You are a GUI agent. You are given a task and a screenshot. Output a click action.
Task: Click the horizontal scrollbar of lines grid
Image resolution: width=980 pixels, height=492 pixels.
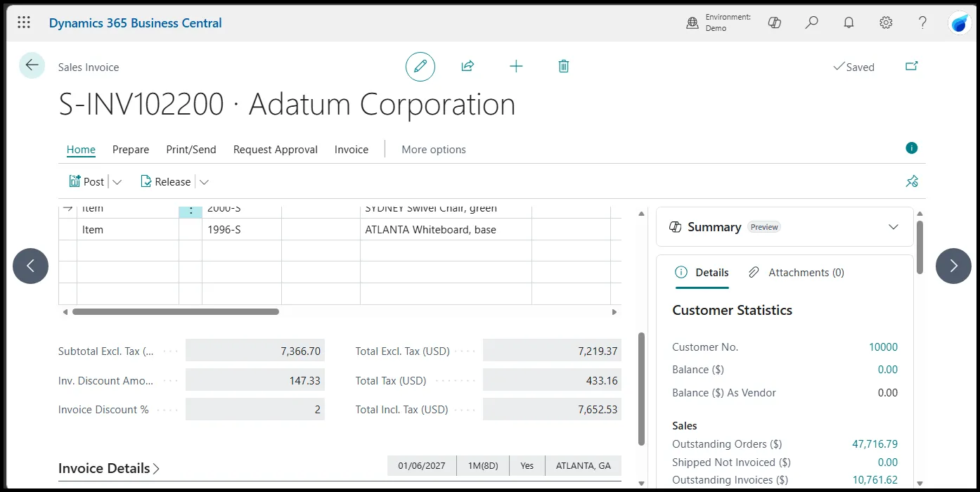tap(176, 311)
